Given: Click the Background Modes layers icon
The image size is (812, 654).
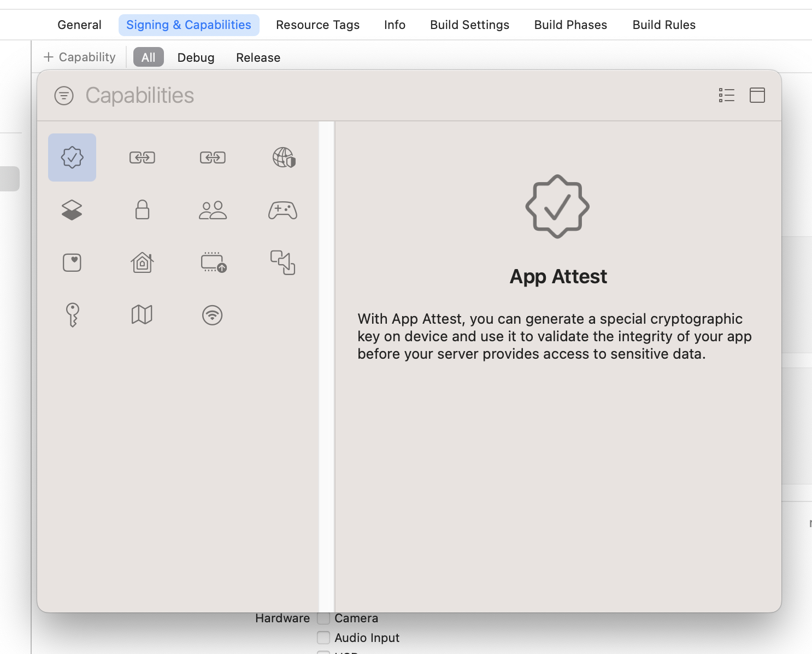Looking at the screenshot, I should click(72, 209).
